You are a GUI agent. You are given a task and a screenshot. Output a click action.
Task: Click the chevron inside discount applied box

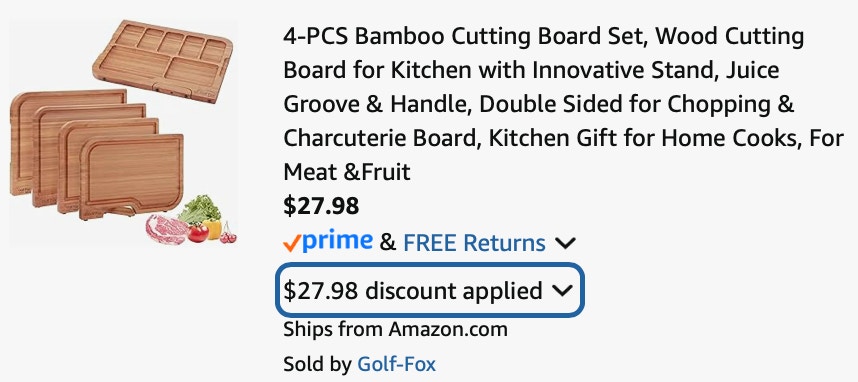(x=562, y=291)
